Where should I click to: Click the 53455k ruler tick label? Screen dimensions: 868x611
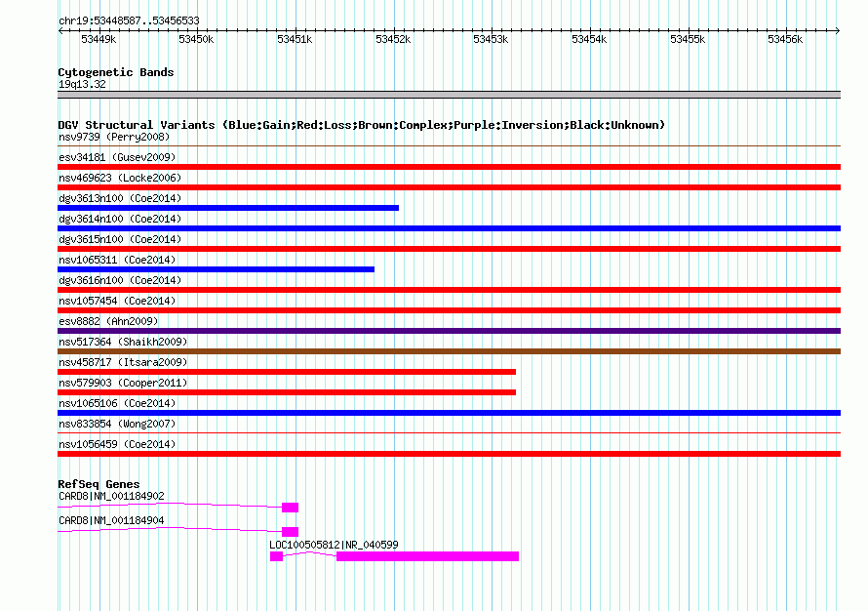[x=688, y=39]
